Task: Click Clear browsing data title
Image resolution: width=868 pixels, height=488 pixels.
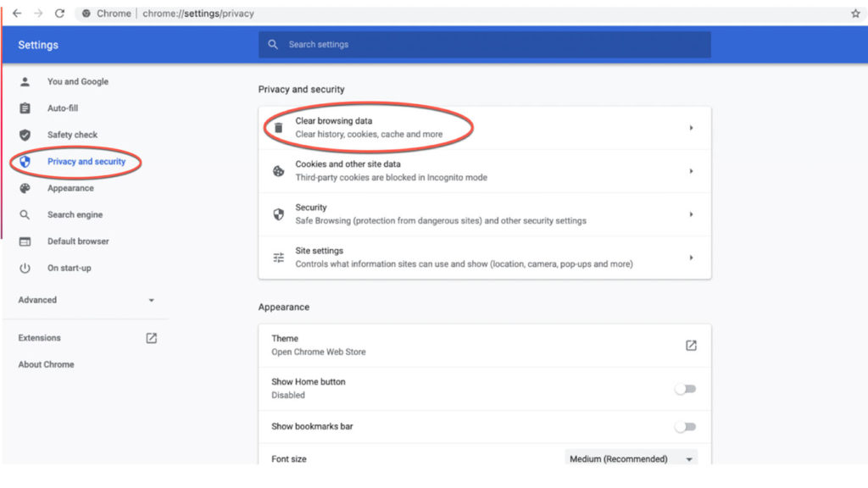Action: click(334, 120)
